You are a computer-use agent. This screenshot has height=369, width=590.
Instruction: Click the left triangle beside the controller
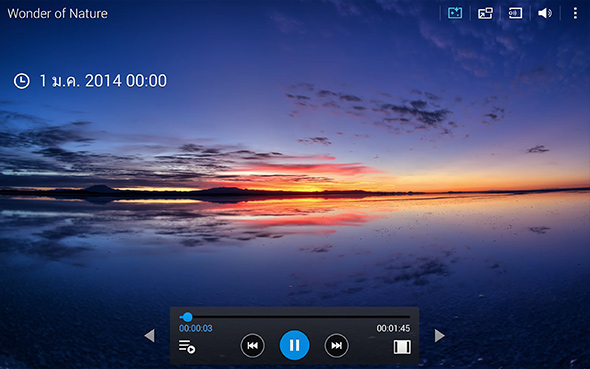[150, 336]
